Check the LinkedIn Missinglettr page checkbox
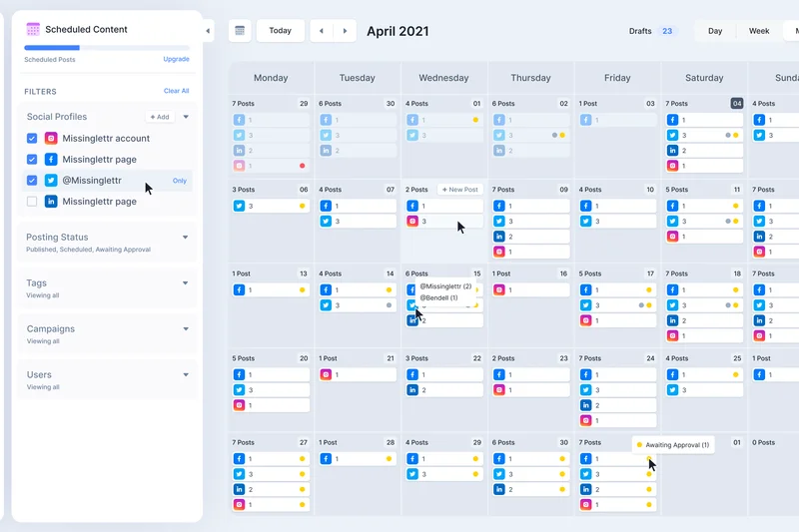This screenshot has width=799, height=532. click(32, 202)
